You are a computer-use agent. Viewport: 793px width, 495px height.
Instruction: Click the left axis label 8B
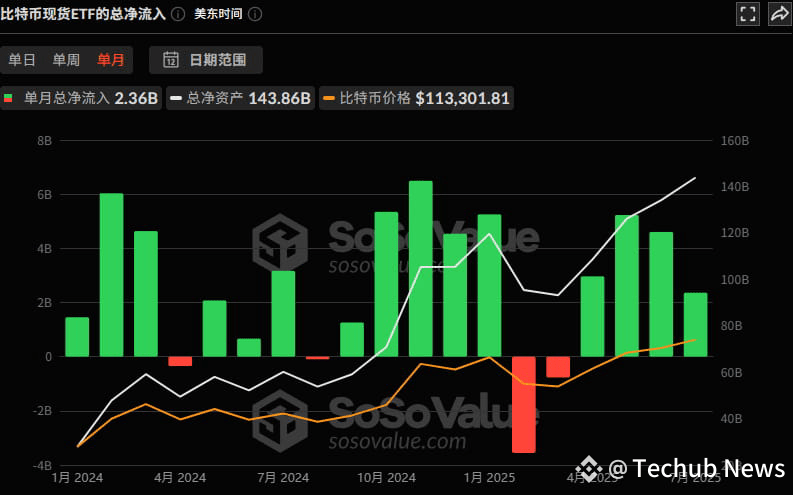pos(45,141)
